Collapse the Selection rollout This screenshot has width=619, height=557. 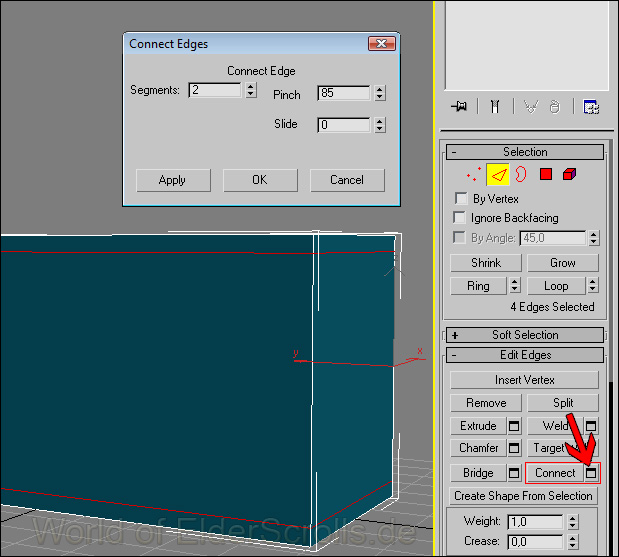455,152
